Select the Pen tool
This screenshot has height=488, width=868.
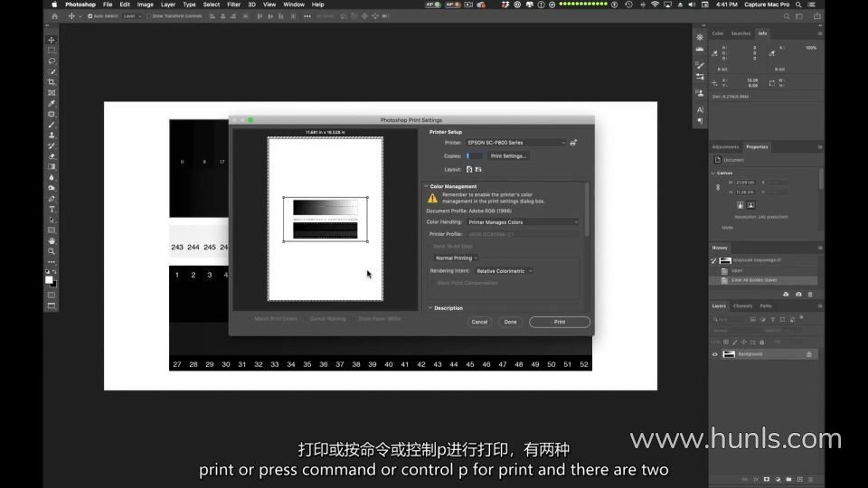[x=52, y=199]
